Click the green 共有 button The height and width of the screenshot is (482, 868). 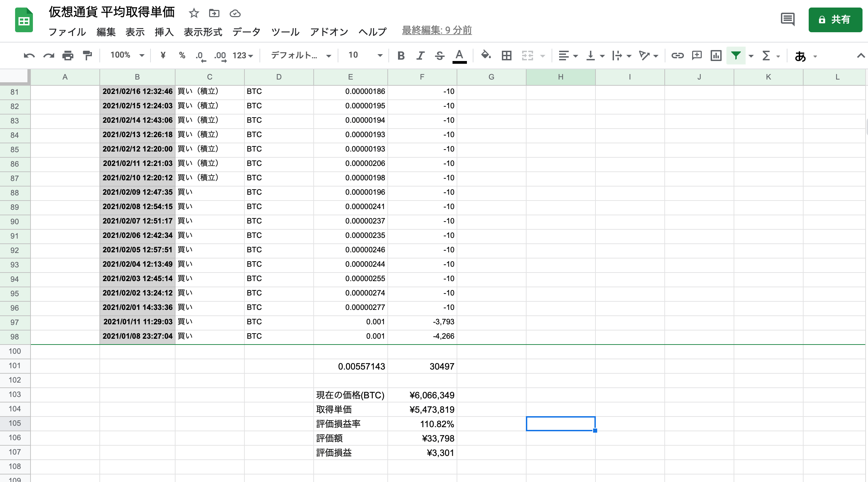tap(835, 20)
